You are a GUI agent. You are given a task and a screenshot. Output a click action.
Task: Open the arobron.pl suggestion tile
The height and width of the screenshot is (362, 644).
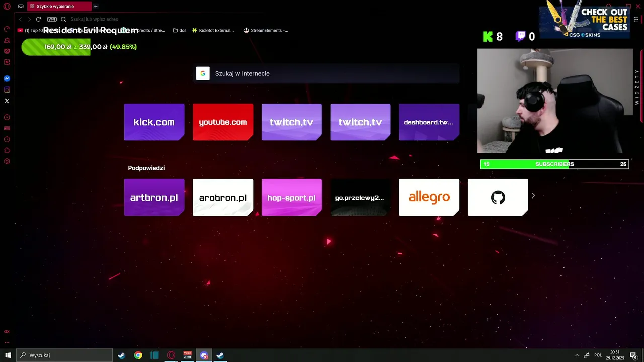[x=223, y=198]
